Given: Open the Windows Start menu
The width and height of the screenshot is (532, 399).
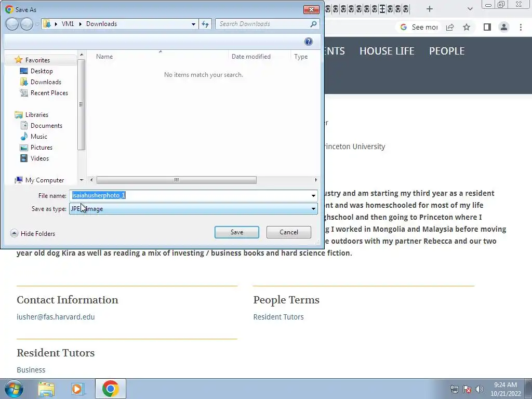Looking at the screenshot, I should pyautogui.click(x=14, y=389).
